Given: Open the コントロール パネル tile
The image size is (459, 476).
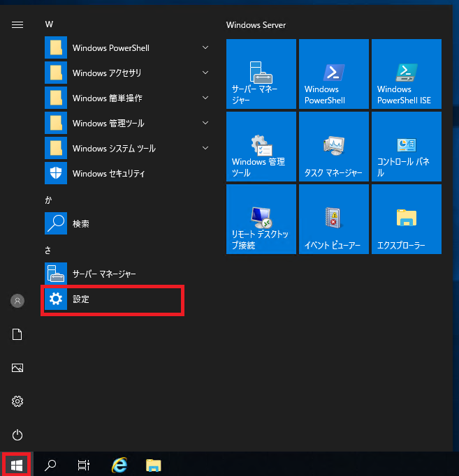Looking at the screenshot, I should [406, 147].
